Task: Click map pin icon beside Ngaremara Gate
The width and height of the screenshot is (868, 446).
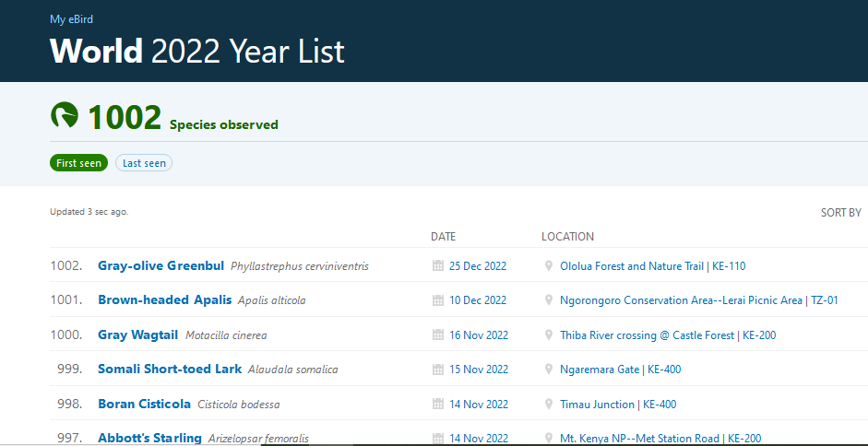Action: (x=549, y=370)
